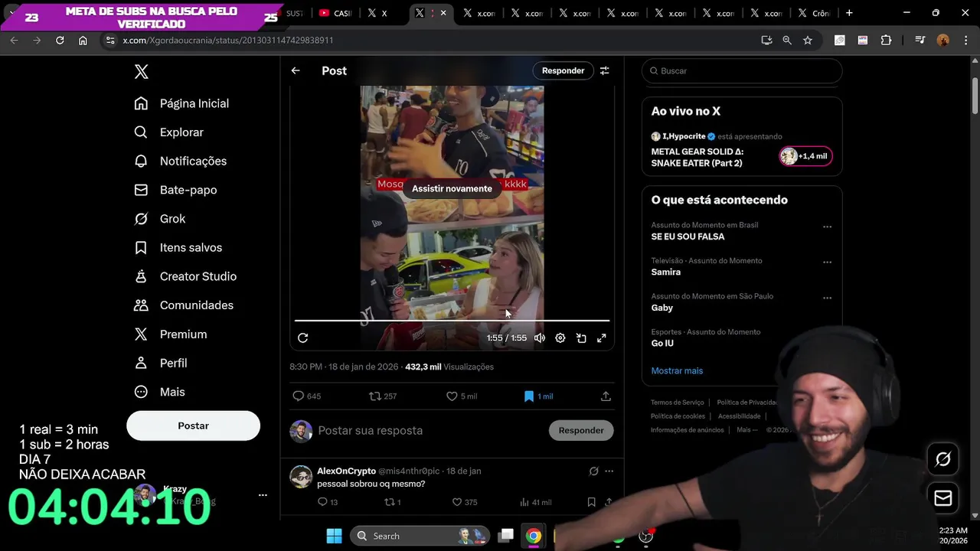Open floating Grok button

tap(943, 459)
